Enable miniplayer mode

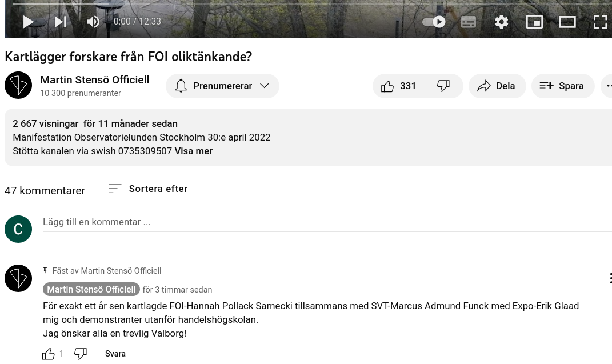[534, 22]
